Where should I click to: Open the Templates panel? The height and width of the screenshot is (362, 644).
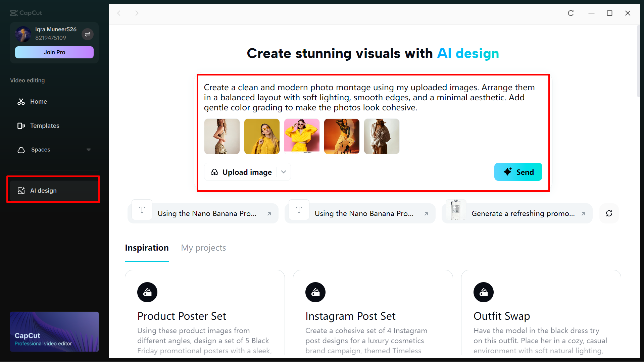pyautogui.click(x=45, y=125)
